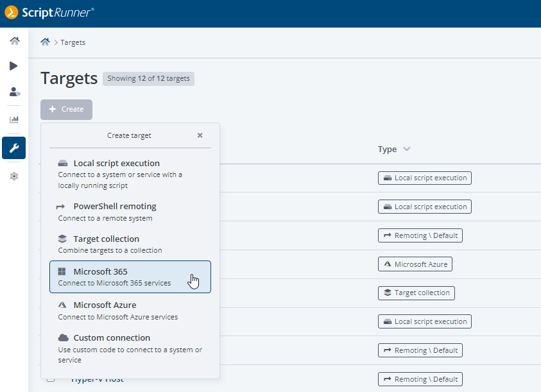Click the Run play icon in sidebar
The height and width of the screenshot is (392, 541).
[x=14, y=66]
